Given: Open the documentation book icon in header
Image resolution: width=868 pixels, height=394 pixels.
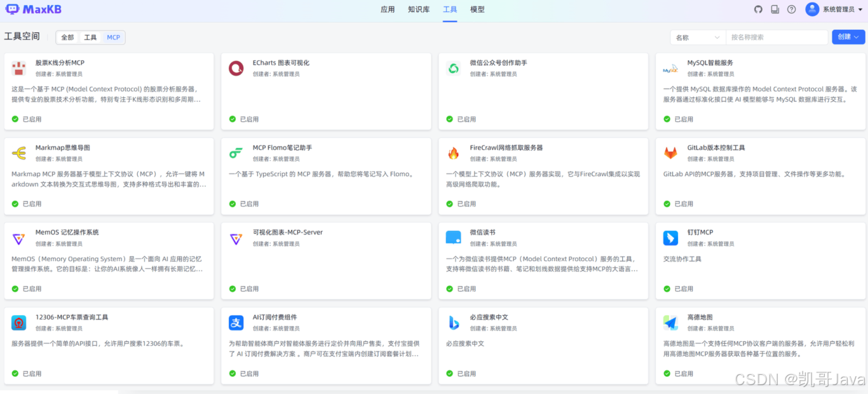Looking at the screenshot, I should pyautogui.click(x=775, y=10).
